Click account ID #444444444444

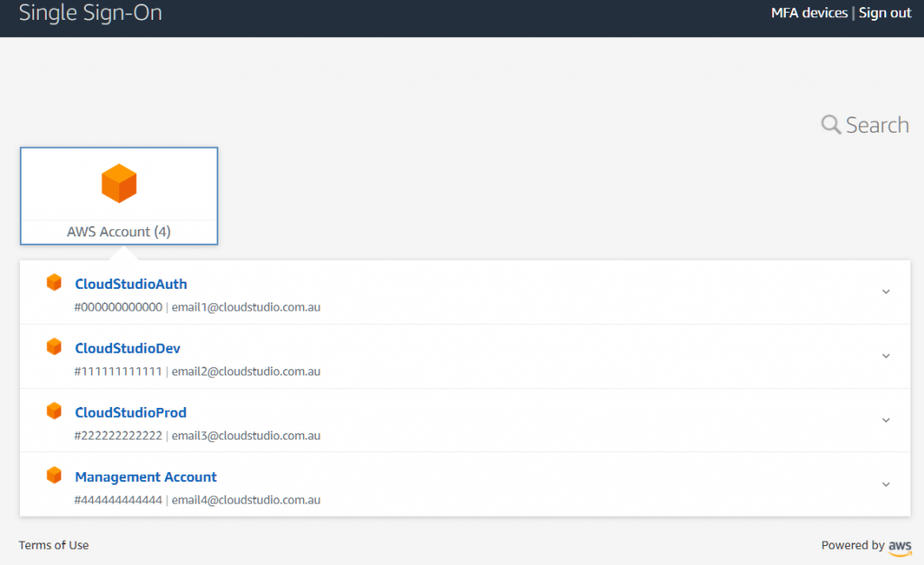tap(118, 500)
